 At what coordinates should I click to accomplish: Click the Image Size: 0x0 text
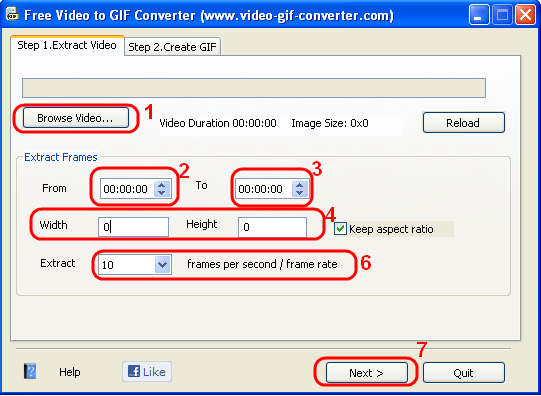click(x=330, y=123)
